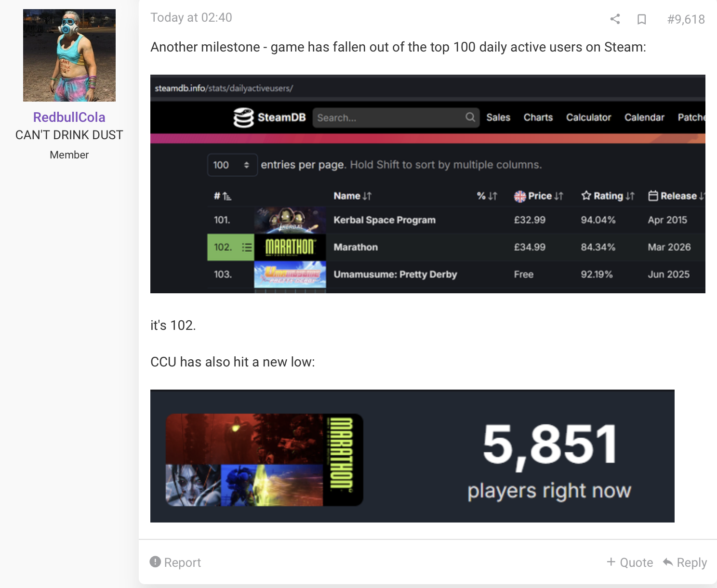
Task: Click the 92.19% rating for Umamusume
Action: pos(597,274)
